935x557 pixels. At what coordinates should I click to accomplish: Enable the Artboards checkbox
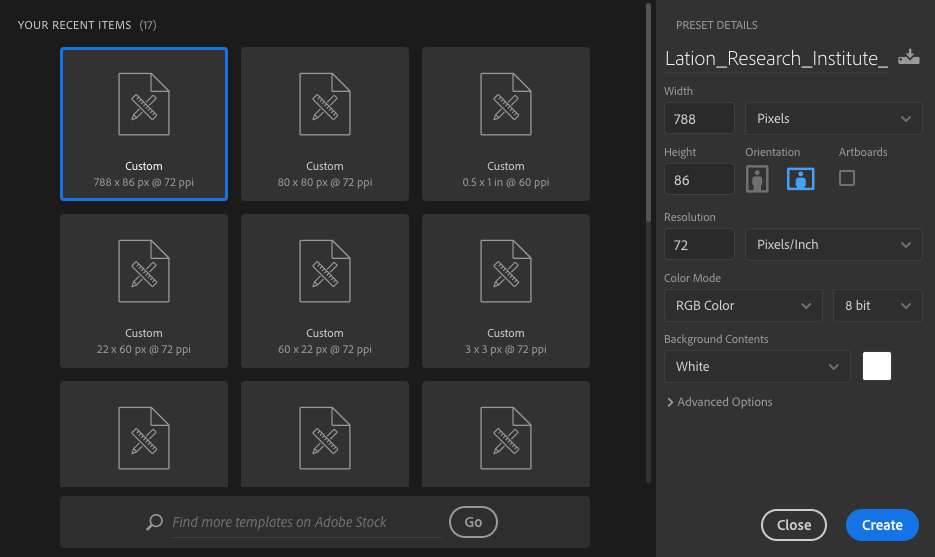click(x=847, y=178)
